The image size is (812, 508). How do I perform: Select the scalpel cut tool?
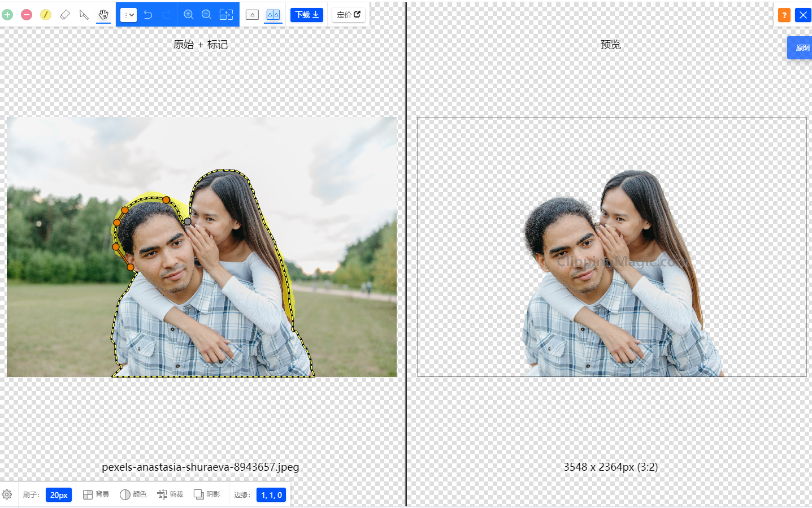(84, 15)
